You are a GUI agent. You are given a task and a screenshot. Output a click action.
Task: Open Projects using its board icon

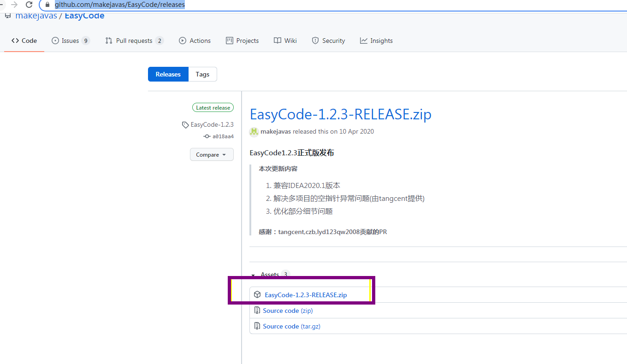tap(229, 41)
